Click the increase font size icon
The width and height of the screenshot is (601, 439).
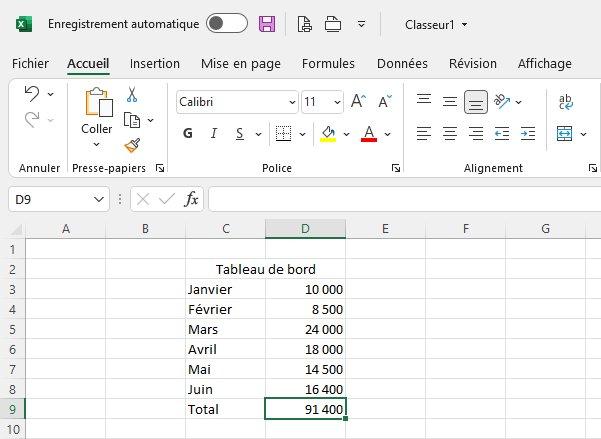tap(358, 101)
